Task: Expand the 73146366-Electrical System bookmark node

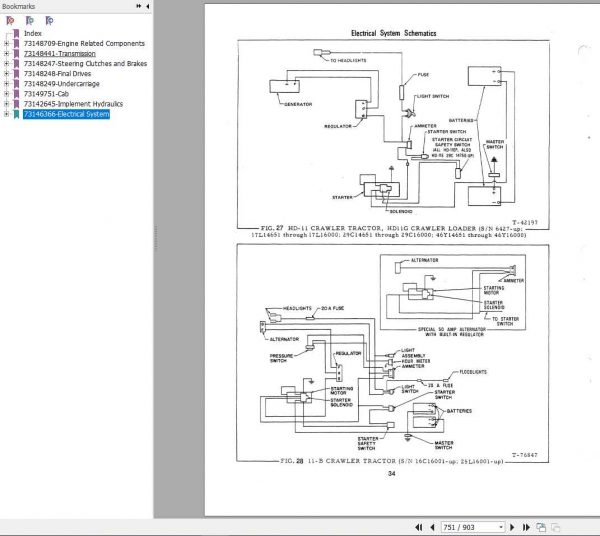Action: click(x=6, y=114)
